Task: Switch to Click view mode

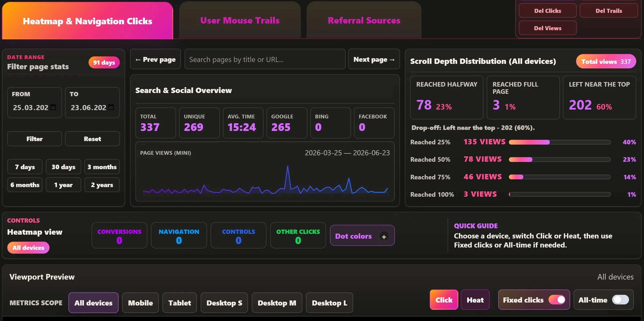Action: pos(444,300)
